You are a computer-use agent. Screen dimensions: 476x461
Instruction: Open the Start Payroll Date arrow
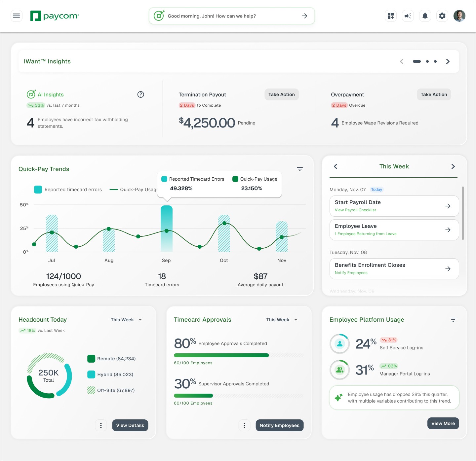coord(448,206)
